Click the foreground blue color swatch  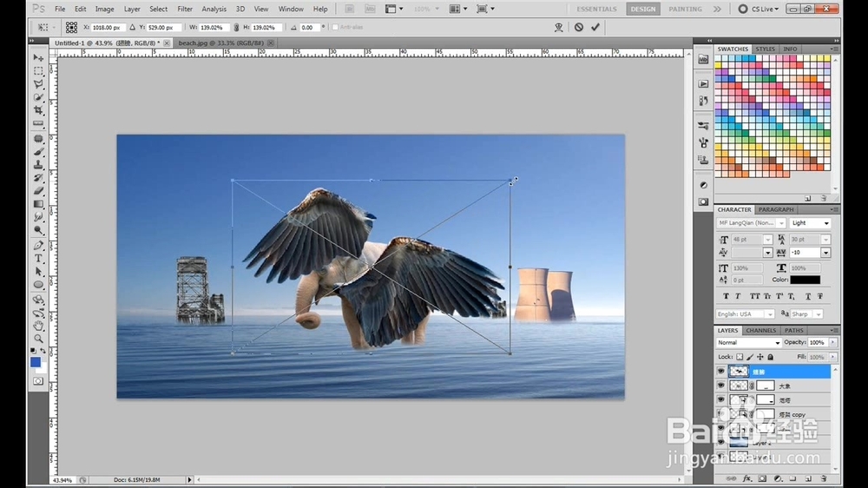pos(36,362)
